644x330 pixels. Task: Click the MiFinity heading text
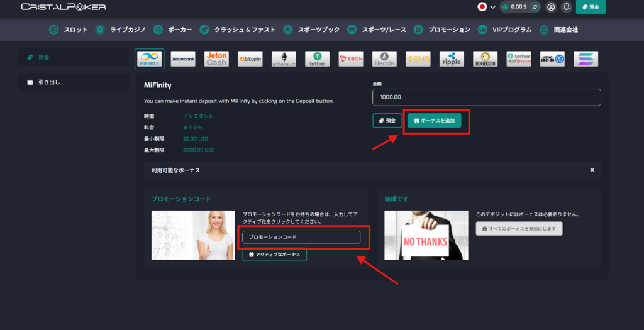coord(158,85)
